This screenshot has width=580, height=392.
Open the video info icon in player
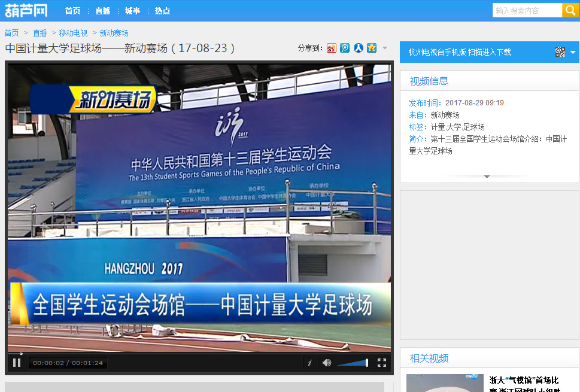[309, 363]
